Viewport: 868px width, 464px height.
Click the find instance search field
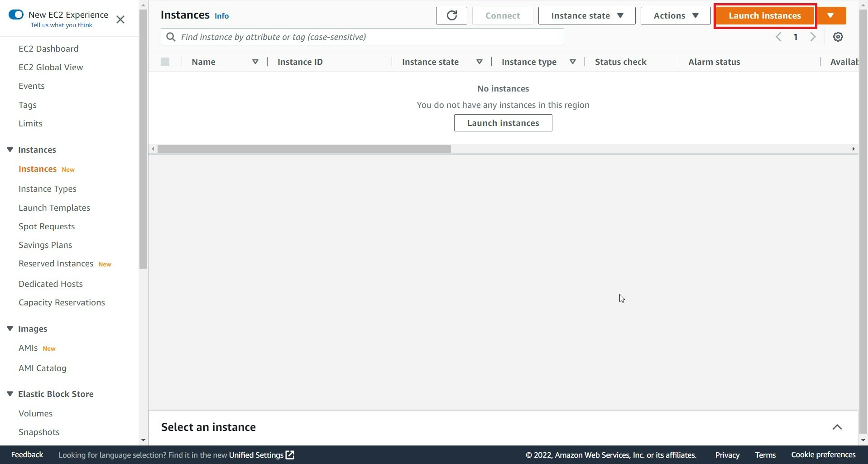[x=362, y=37]
